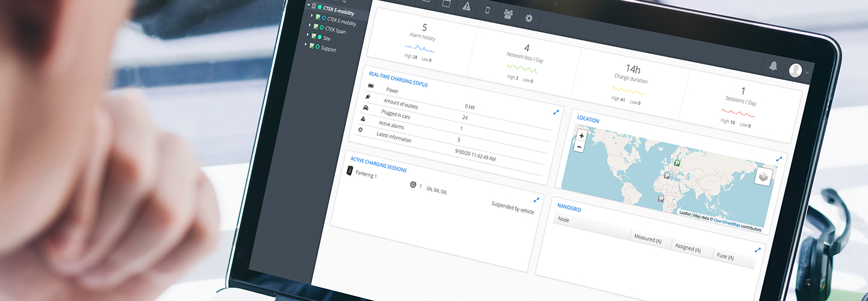Expand the Support tree node

click(306, 45)
